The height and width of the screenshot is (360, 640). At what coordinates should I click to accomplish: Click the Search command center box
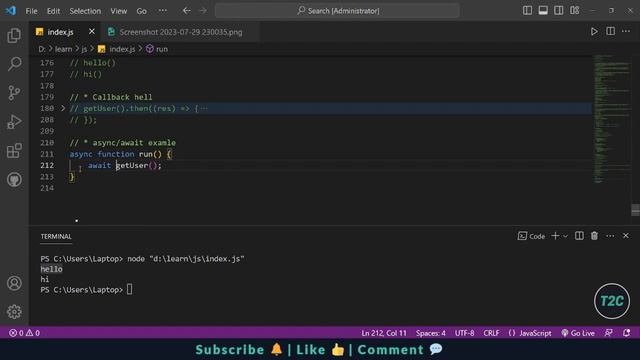click(337, 11)
